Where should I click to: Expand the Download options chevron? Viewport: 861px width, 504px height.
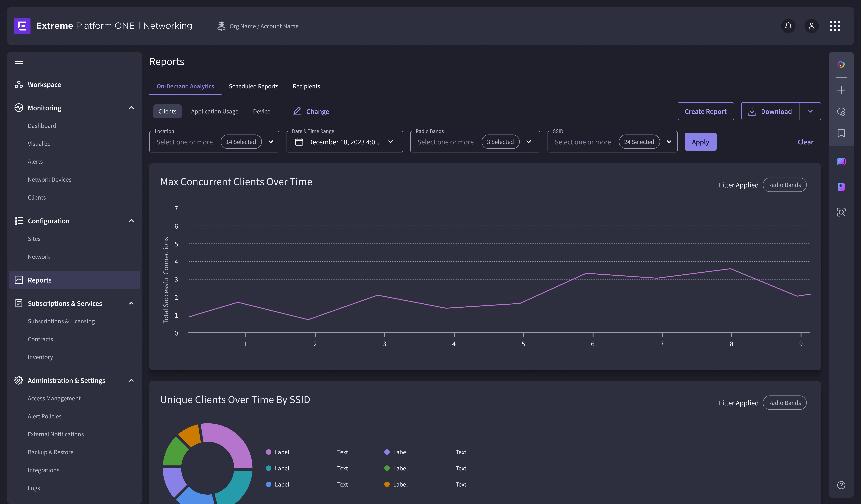tap(810, 111)
